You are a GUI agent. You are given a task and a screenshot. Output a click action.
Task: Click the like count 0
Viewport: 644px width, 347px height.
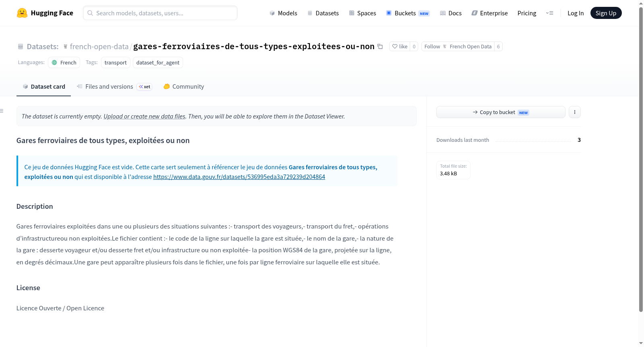(414, 46)
